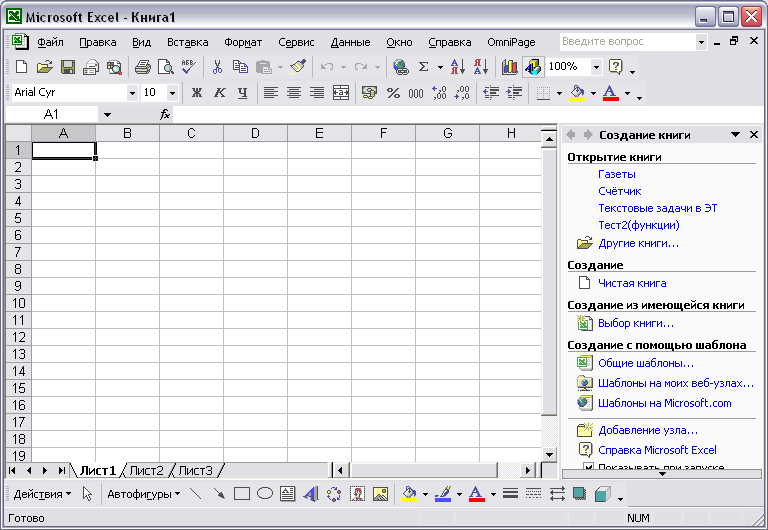
Task: Open the AutoSum function dropdown arrow
Action: [440, 67]
